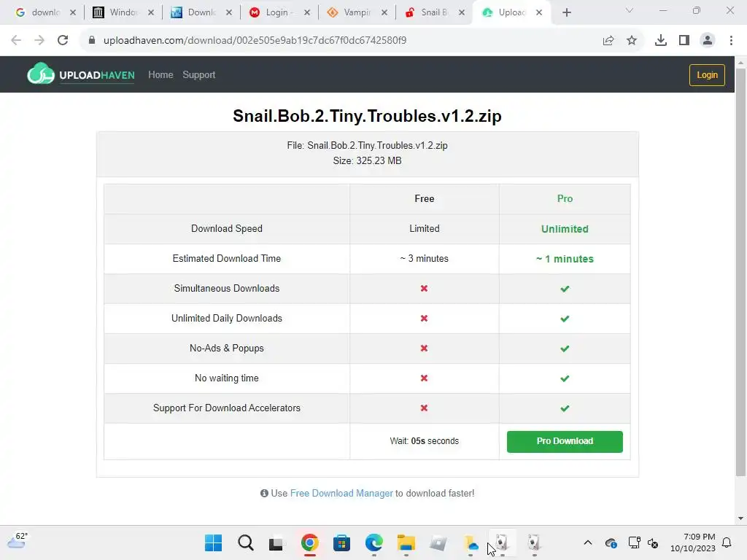Click the Chrome taskbar icon
This screenshot has height=560, width=747.
309,542
